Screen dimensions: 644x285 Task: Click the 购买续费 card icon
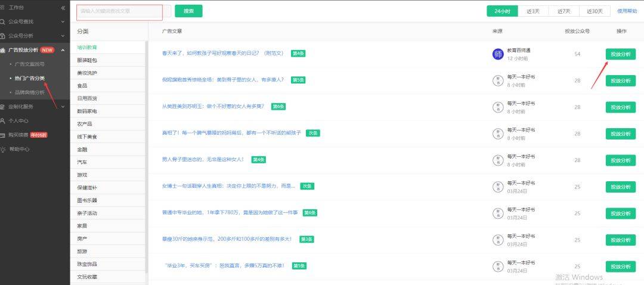2,135
